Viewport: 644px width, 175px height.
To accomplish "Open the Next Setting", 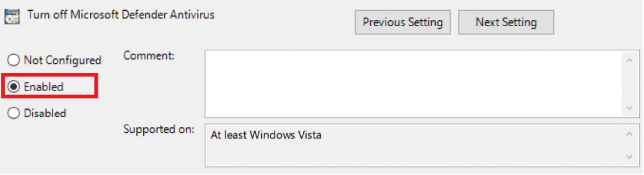I will tap(506, 22).
